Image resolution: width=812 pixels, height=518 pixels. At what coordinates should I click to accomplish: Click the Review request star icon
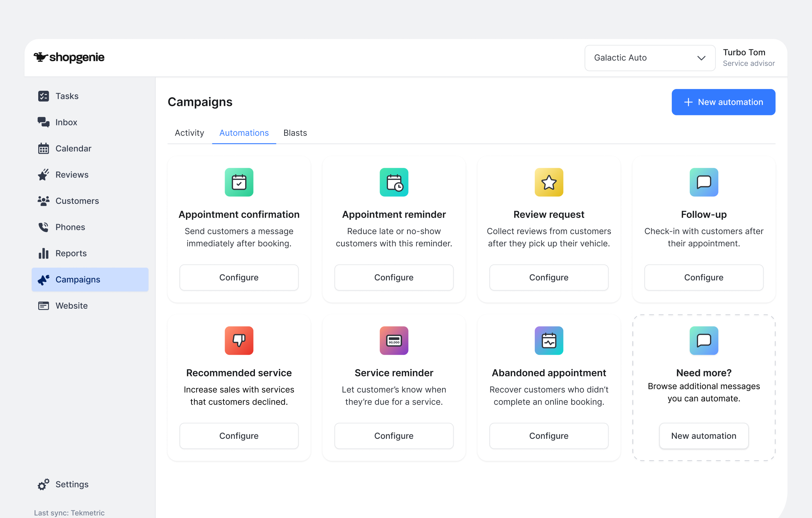tap(549, 182)
